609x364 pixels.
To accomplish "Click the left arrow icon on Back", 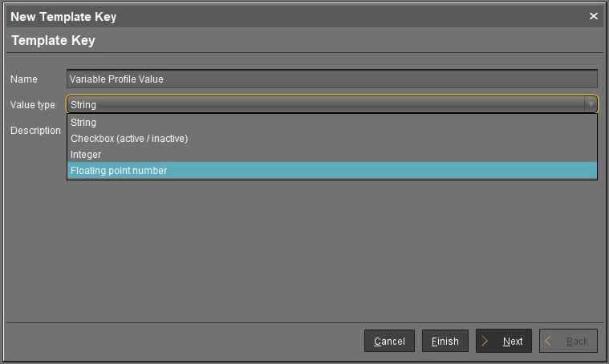I will point(550,341).
